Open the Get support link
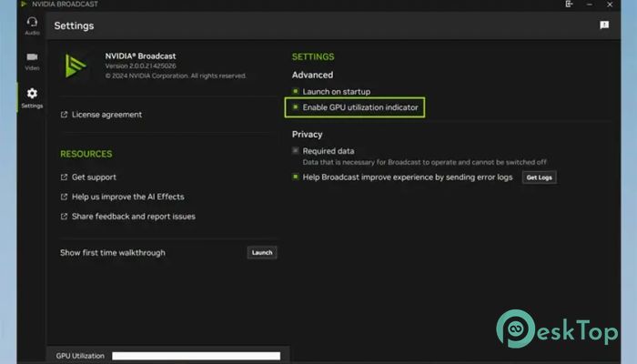This screenshot has width=637, height=364. coord(88,177)
